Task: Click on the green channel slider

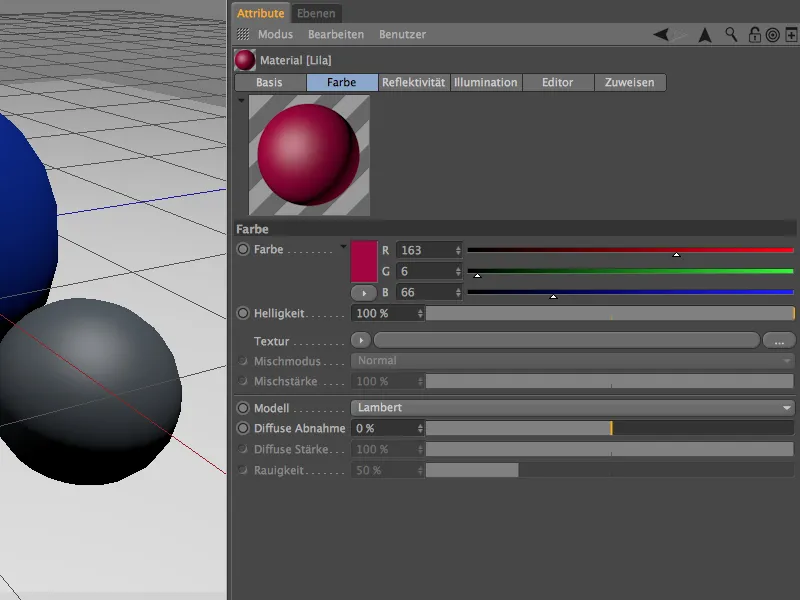Action: click(631, 271)
